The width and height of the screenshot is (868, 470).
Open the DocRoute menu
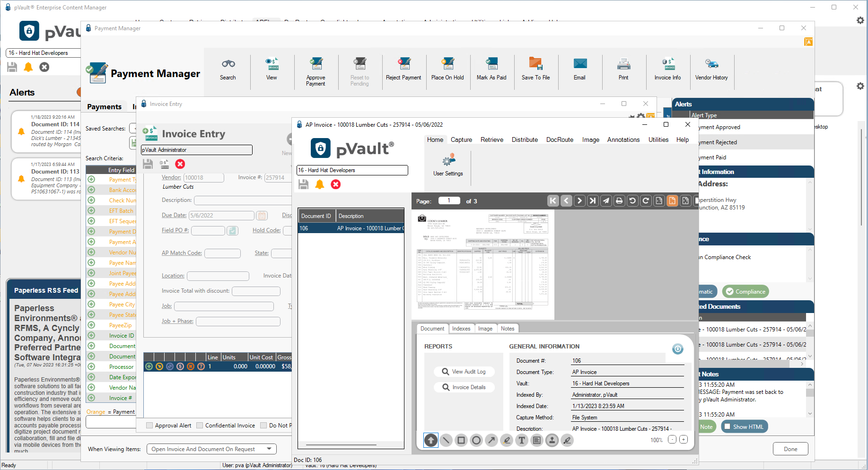coord(560,140)
